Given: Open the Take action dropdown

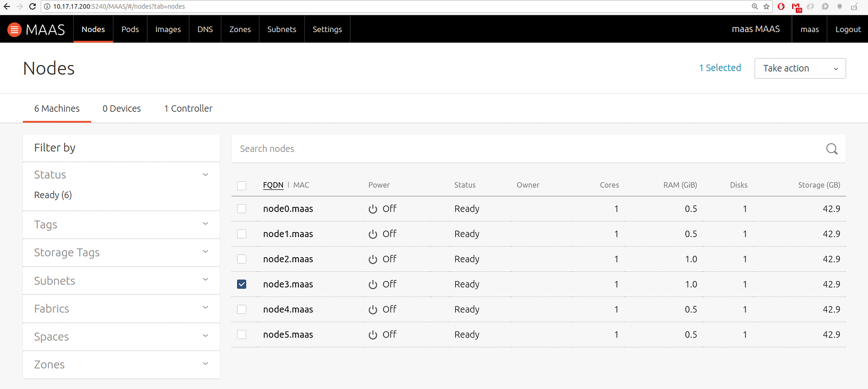Looking at the screenshot, I should (800, 68).
